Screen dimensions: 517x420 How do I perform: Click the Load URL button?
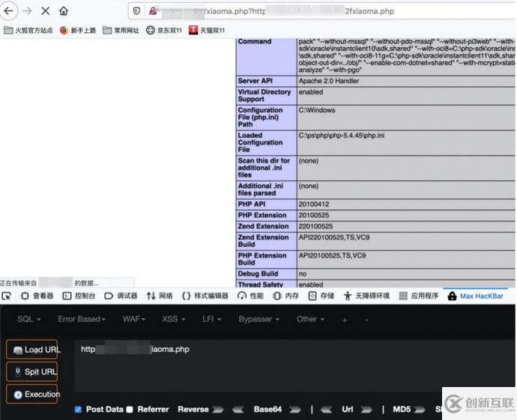coord(32,350)
